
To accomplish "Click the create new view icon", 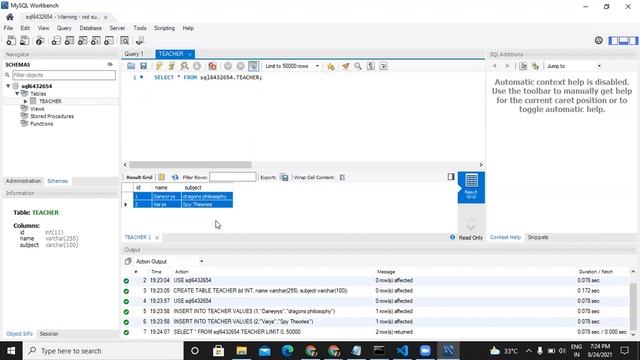I will [x=82, y=40].
